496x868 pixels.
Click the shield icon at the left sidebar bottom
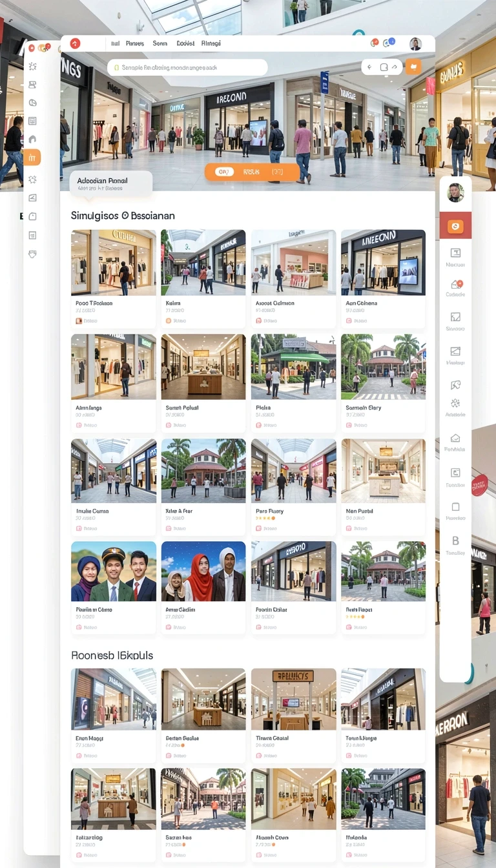click(33, 254)
